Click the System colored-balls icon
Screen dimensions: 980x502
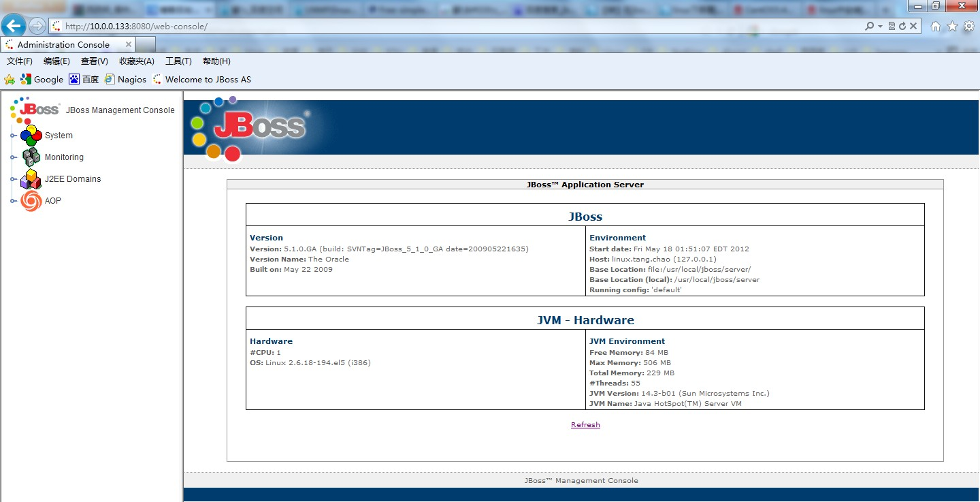(x=31, y=136)
